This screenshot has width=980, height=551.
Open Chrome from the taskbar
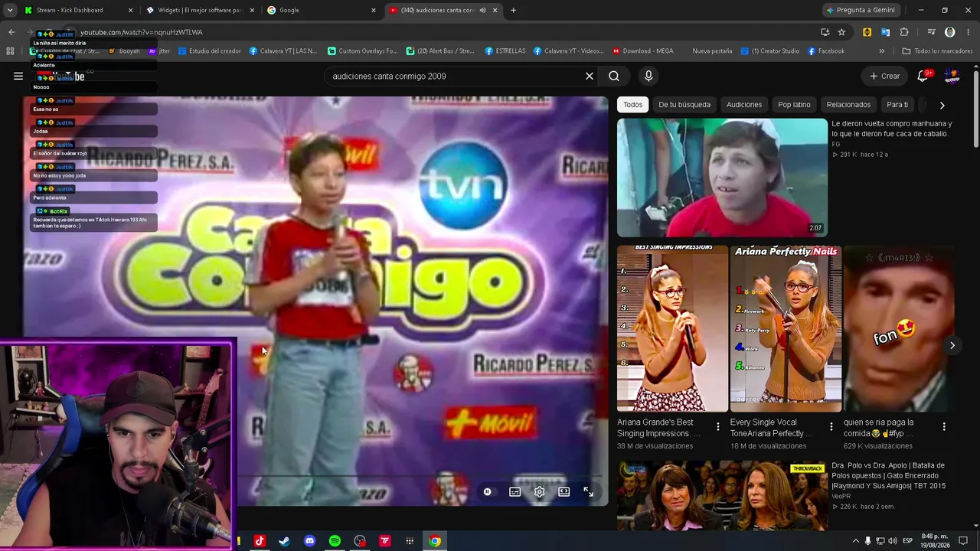(435, 541)
